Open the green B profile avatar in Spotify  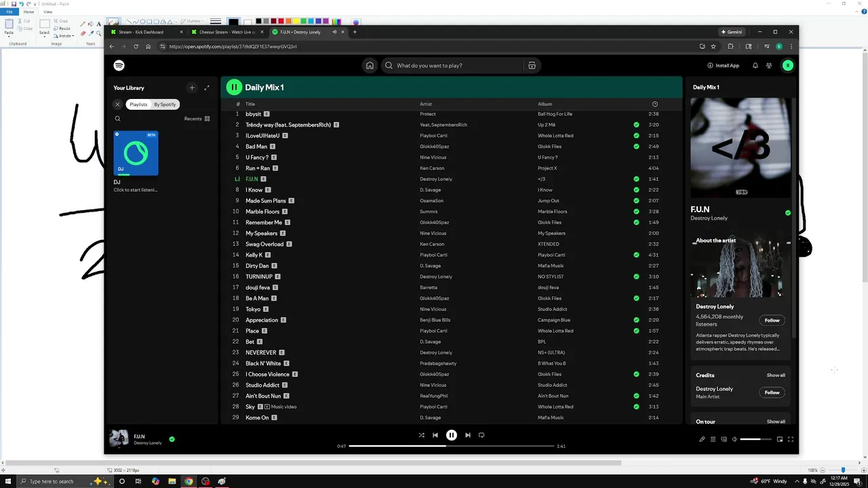point(787,66)
